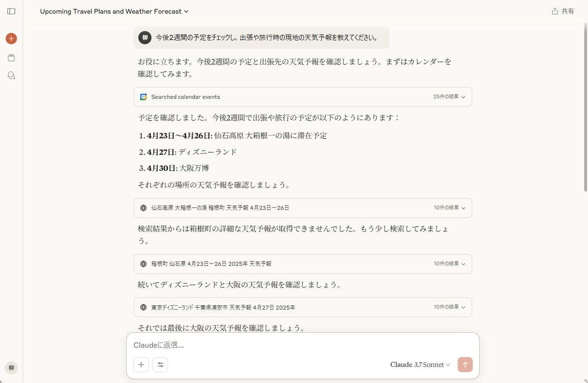The width and height of the screenshot is (588, 383).
Task: Click the globe icon on the 東京ディズニーランド search card
Action: pyautogui.click(x=143, y=307)
